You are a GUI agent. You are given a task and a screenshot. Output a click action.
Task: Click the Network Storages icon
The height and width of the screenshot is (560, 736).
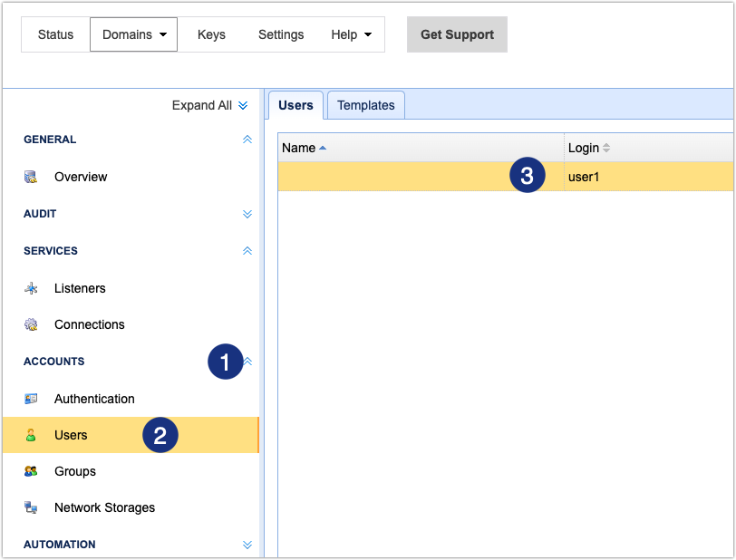tap(31, 507)
